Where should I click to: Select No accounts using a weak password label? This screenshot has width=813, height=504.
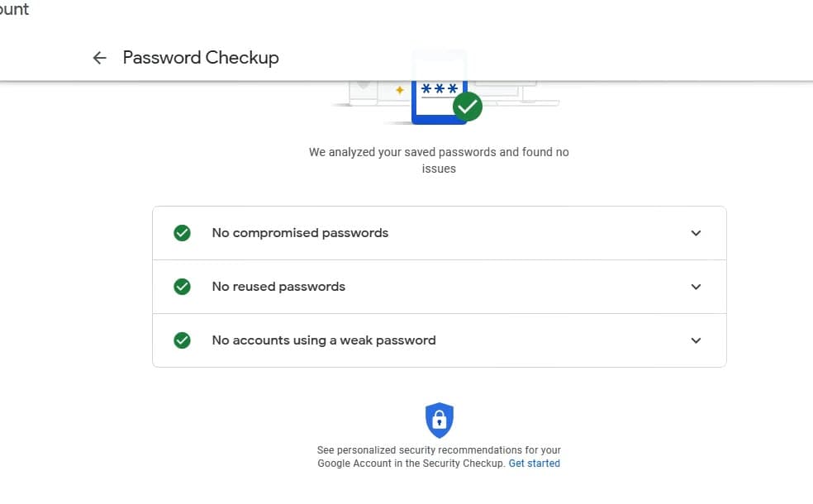point(324,340)
